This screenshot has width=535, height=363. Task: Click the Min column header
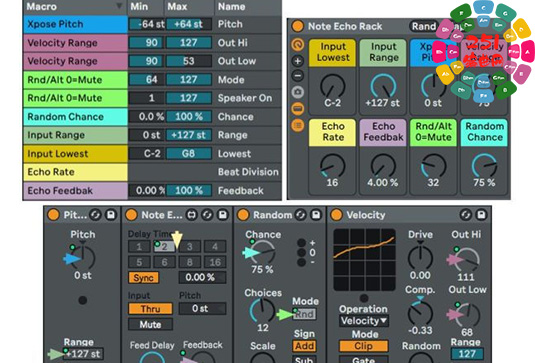click(x=146, y=6)
